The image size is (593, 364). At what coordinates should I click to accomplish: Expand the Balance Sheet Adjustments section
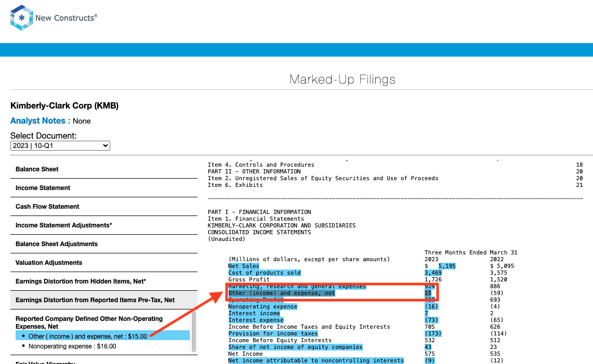click(x=104, y=244)
